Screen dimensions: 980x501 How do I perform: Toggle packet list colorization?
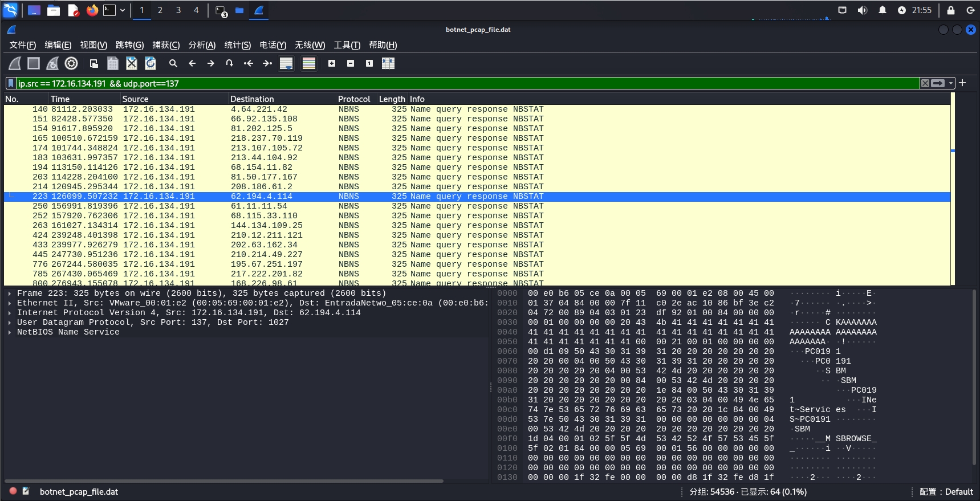tap(309, 63)
